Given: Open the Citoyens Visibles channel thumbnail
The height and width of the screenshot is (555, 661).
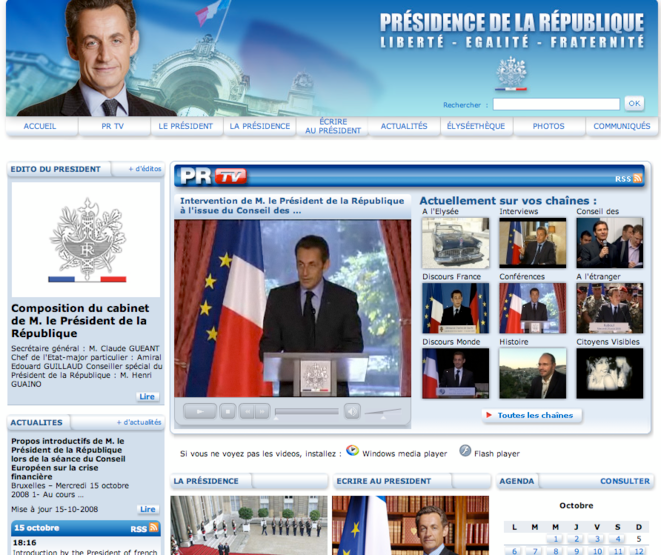Looking at the screenshot, I should [x=610, y=373].
